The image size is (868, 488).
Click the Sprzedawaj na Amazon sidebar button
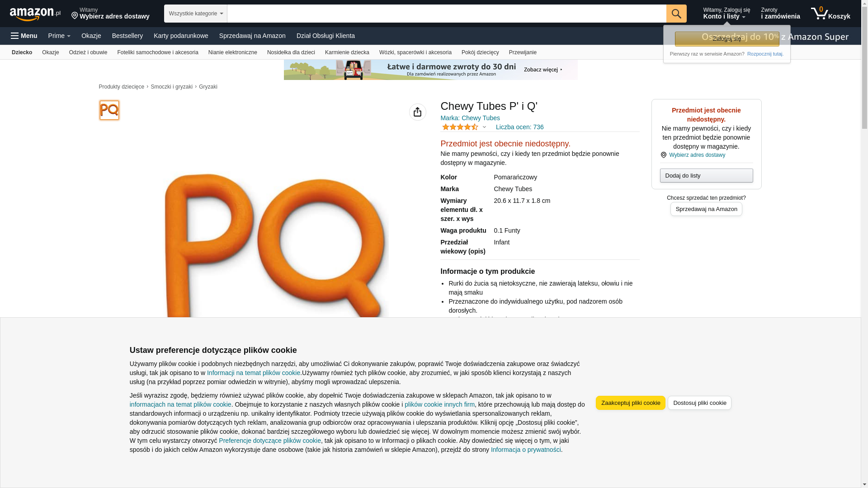pos(706,209)
